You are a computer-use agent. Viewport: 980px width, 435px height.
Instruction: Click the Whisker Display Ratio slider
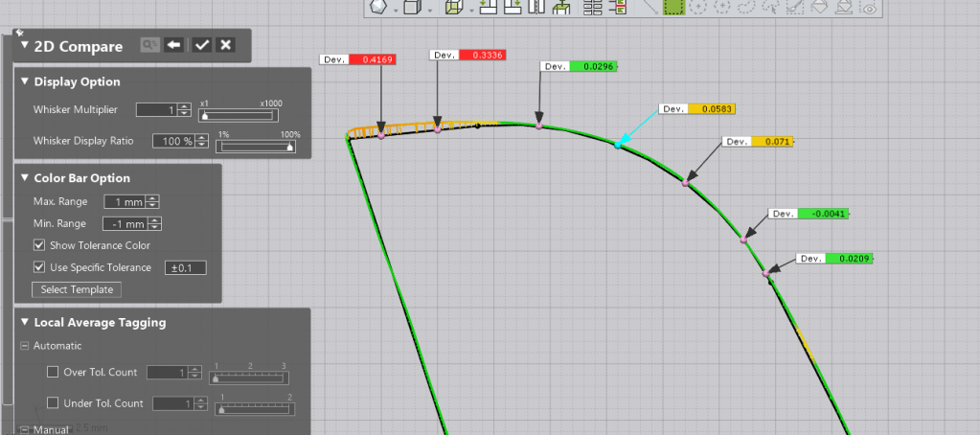tap(257, 147)
